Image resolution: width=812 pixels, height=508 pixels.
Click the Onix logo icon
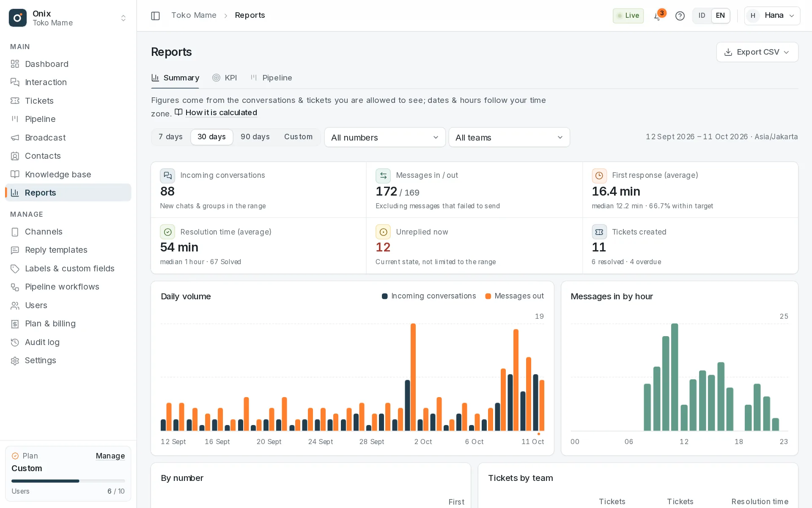click(18, 18)
